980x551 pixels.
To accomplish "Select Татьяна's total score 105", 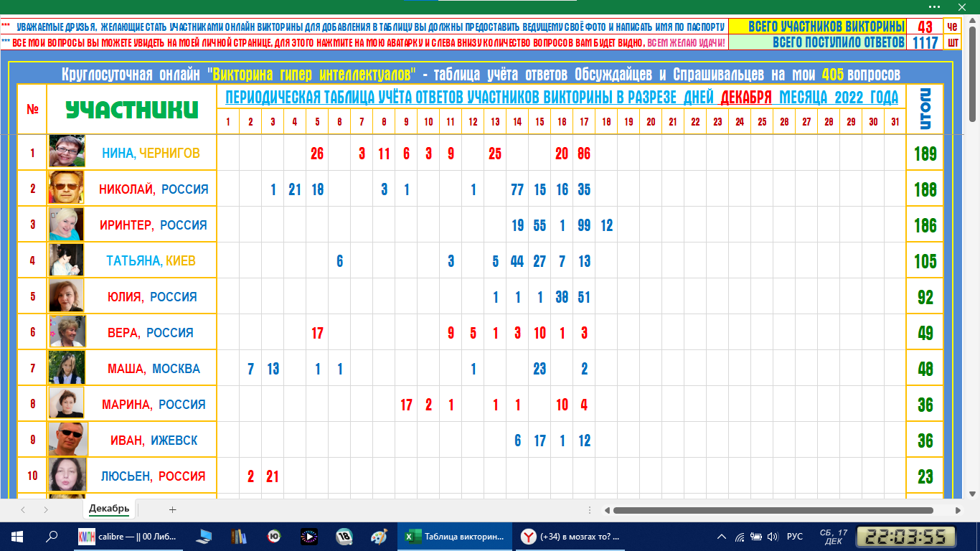I will (x=925, y=260).
